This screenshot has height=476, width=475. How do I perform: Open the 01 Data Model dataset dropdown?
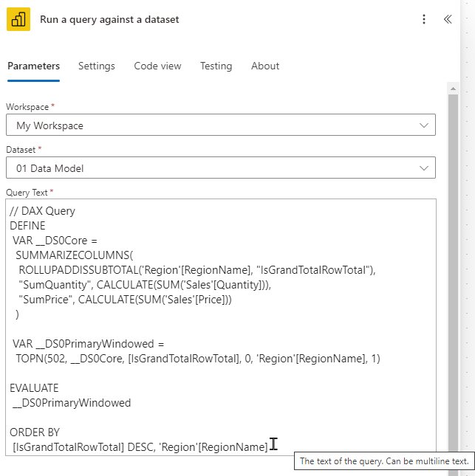point(214,168)
